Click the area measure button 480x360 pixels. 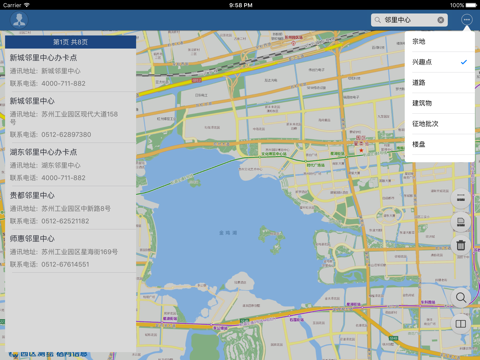461,222
